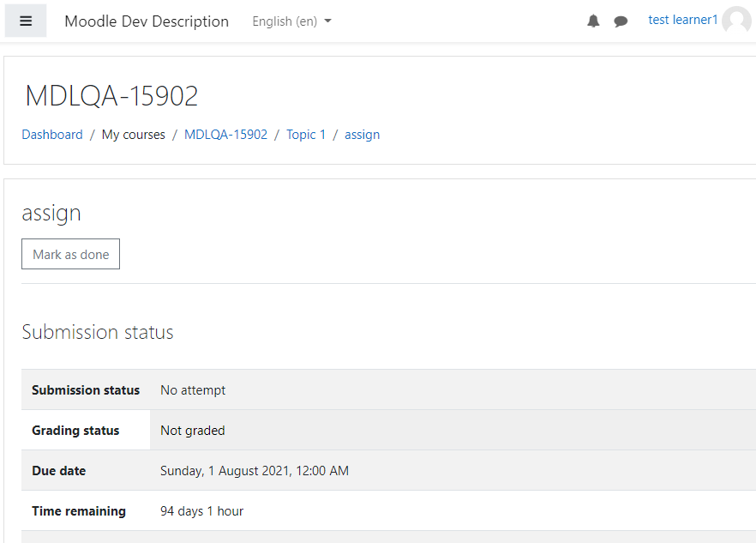Expand the English (en) language dropdown
The width and height of the screenshot is (756, 543).
(x=291, y=21)
